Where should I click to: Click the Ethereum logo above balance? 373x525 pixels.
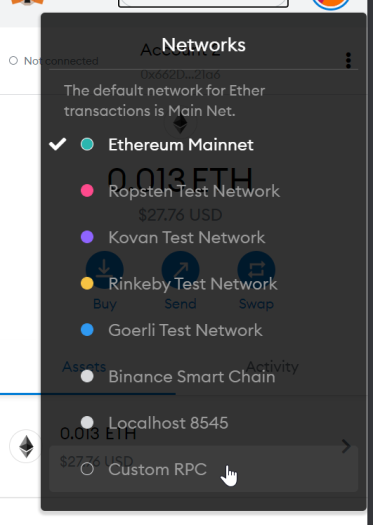[180, 124]
